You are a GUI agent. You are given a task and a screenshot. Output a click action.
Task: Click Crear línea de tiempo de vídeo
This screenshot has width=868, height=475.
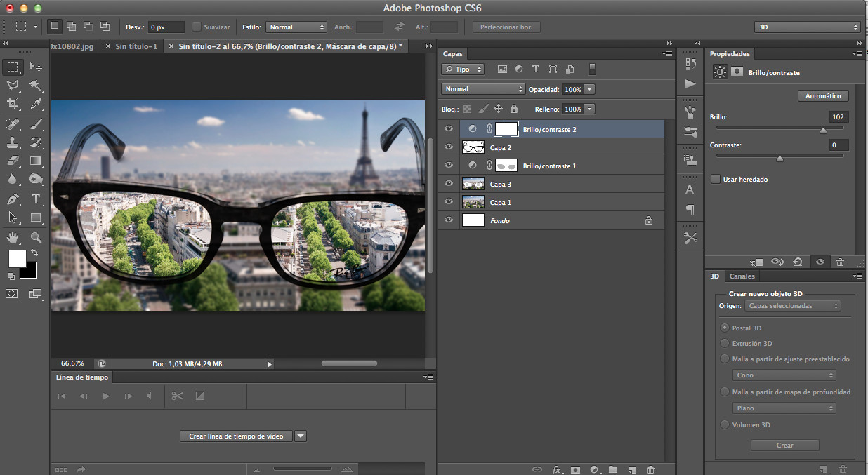pos(236,436)
